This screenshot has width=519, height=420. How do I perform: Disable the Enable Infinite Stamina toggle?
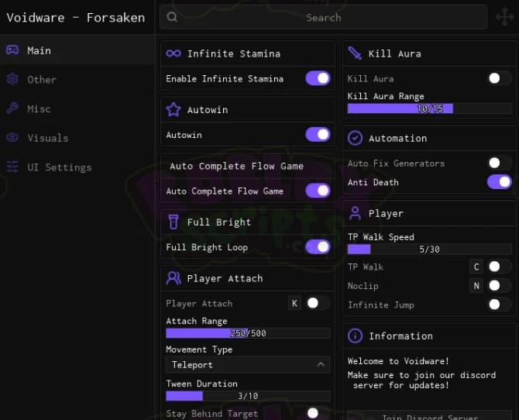tap(318, 78)
